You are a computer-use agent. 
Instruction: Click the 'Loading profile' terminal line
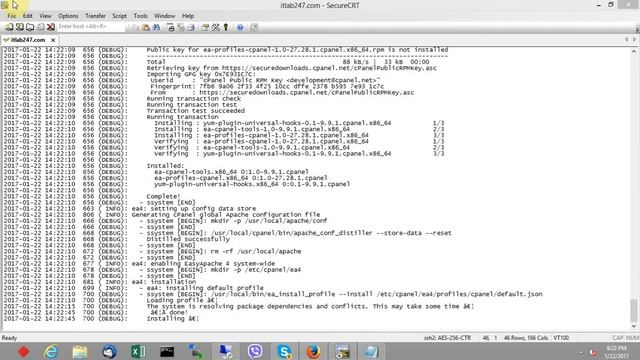pos(182,300)
